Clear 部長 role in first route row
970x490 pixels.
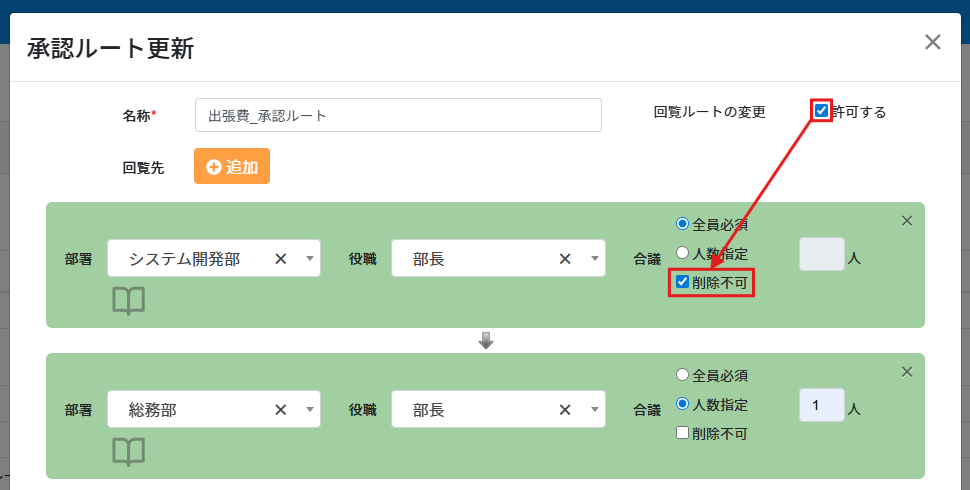pos(565,259)
